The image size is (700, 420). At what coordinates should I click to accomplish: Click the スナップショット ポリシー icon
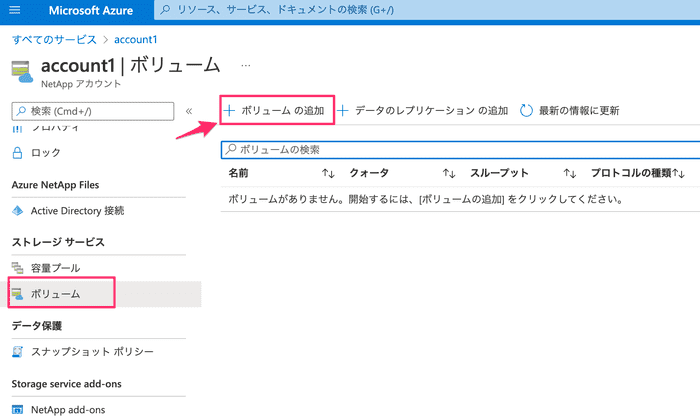click(17, 352)
